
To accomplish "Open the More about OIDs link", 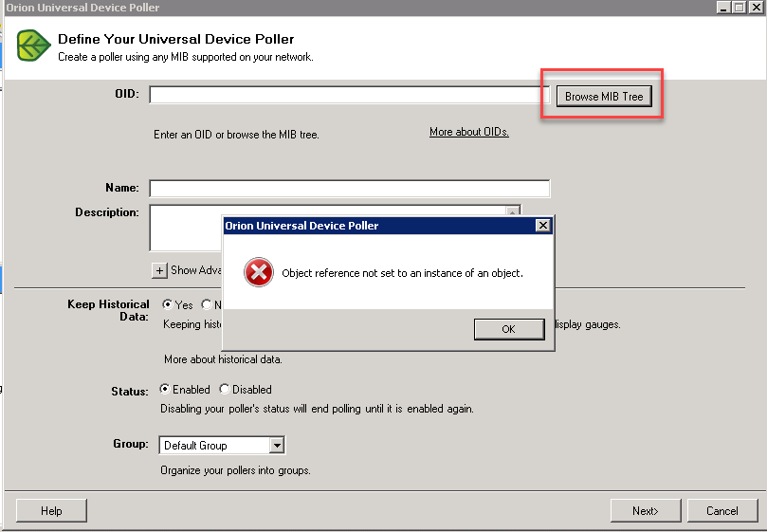I will coord(469,132).
